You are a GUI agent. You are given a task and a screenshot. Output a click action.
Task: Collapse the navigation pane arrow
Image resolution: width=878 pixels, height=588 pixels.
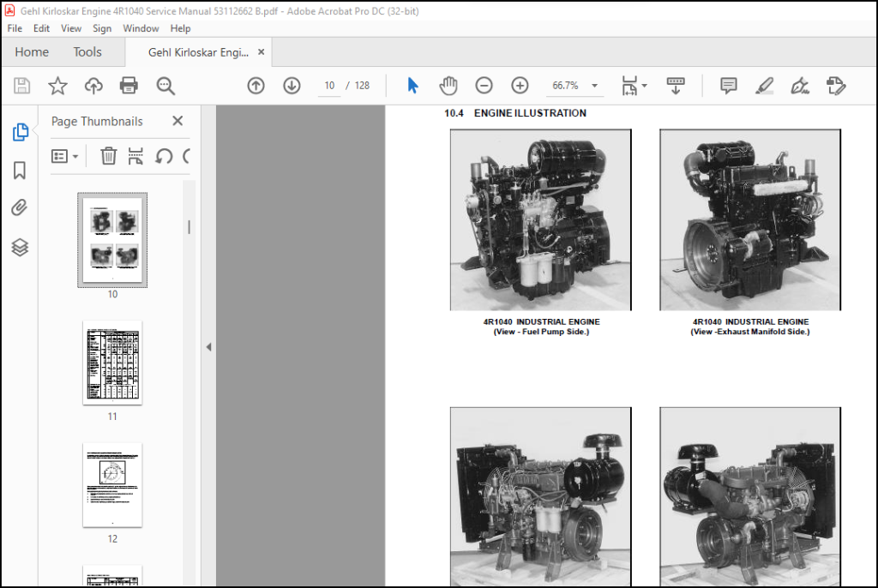tap(209, 347)
